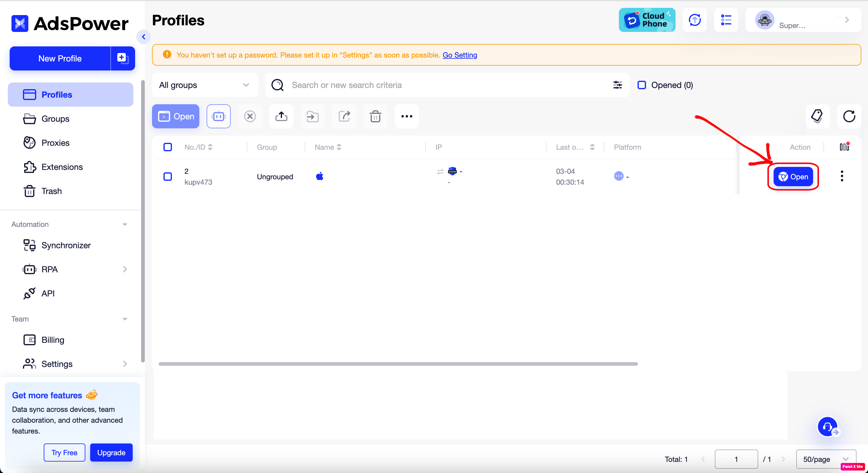Click the refresh list icon

click(849, 117)
